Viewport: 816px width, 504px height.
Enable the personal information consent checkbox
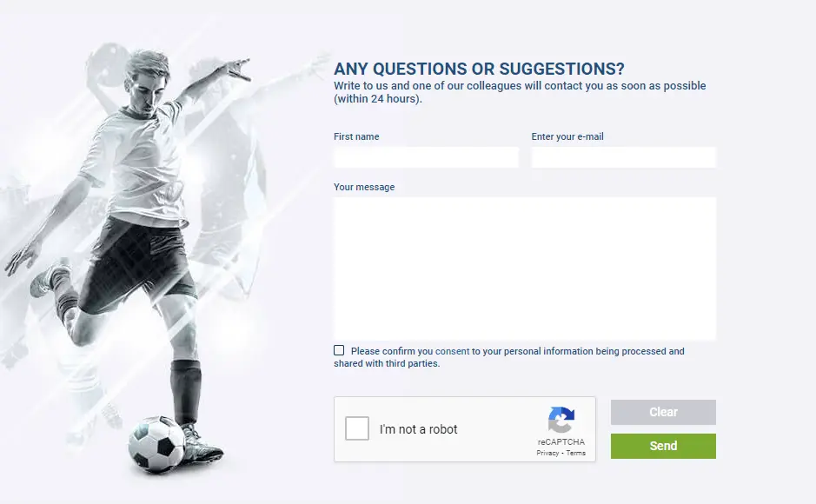pos(339,349)
